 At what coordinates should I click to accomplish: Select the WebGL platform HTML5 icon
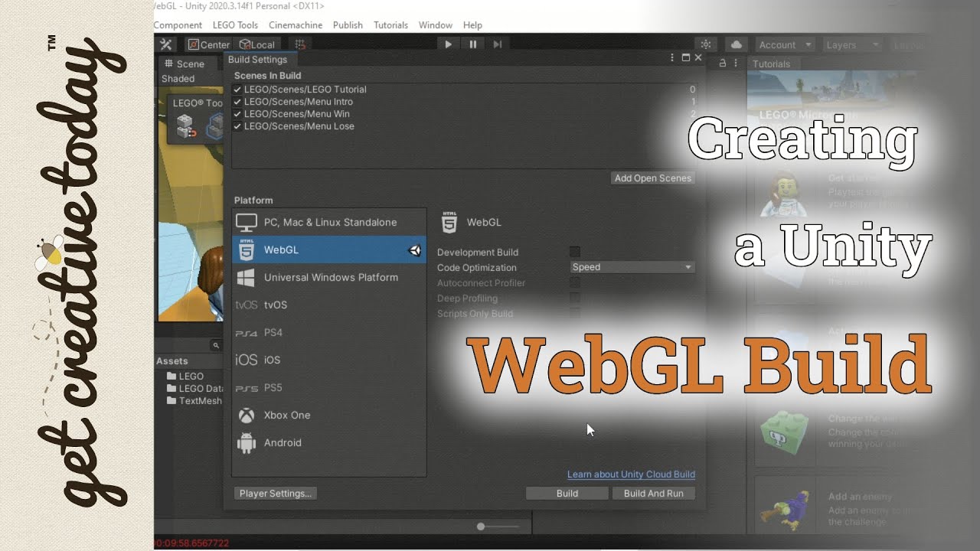tap(247, 249)
